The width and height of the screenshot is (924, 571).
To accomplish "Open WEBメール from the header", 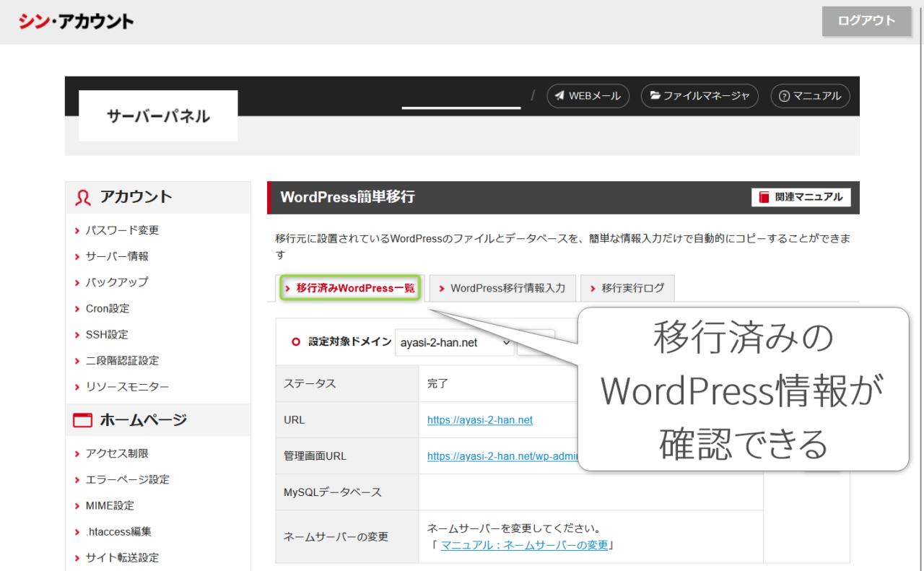I will (588, 96).
